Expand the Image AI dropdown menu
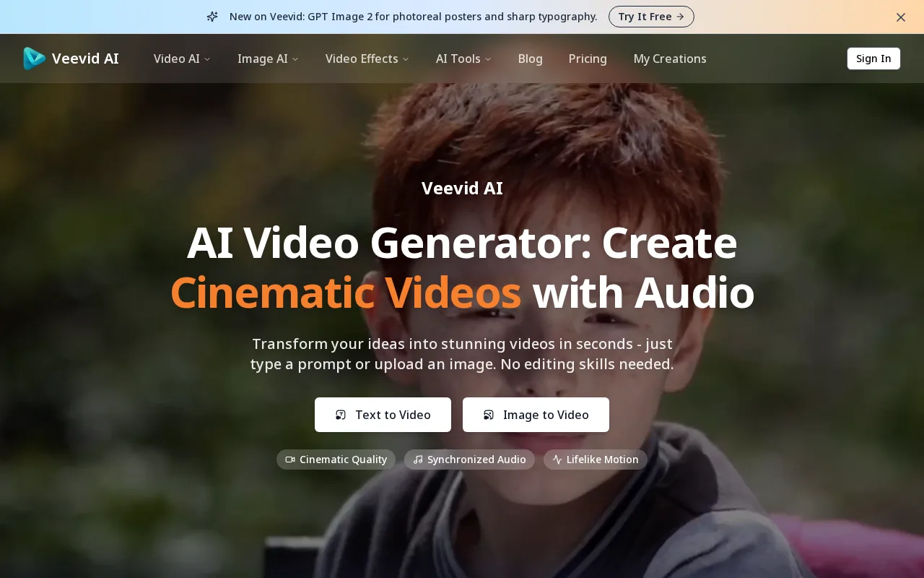 coord(268,59)
